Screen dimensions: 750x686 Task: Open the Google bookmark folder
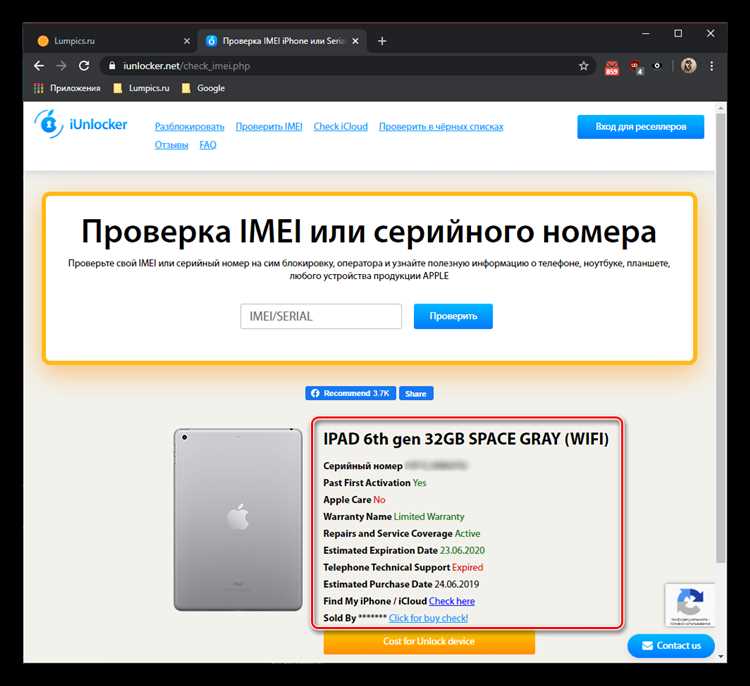203,88
